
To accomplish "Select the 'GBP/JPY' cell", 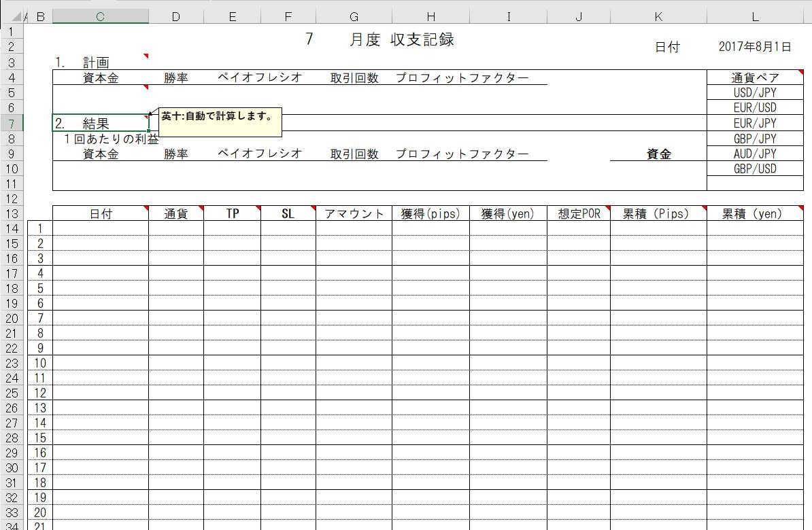I will click(755, 139).
